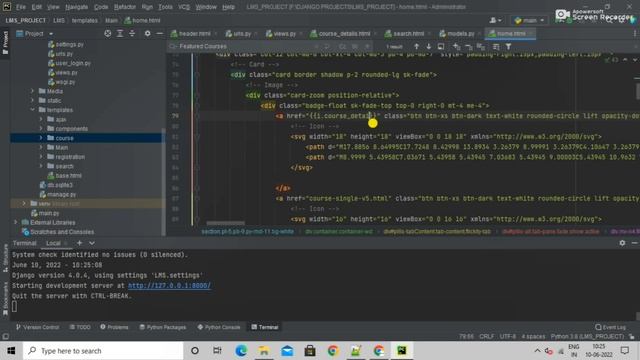Viewport: 640px width, 360px height.
Task: Open the Event Log
Action: pyautogui.click(x=611, y=327)
